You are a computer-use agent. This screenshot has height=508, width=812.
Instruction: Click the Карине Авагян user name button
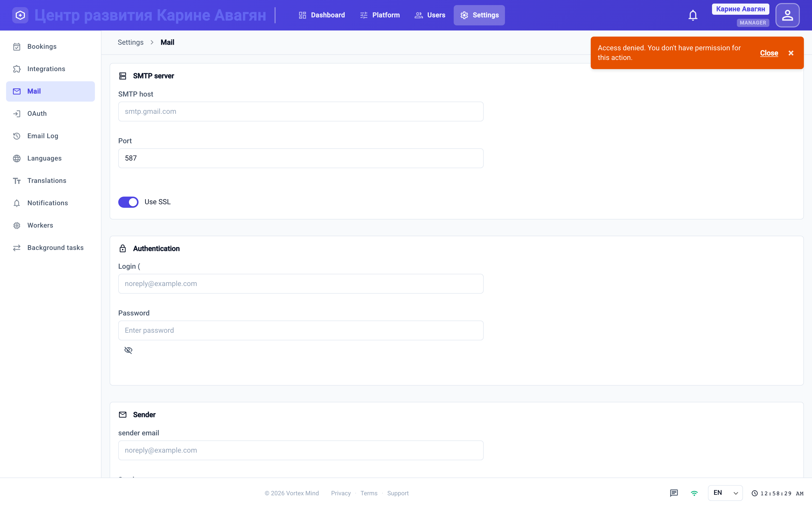click(x=740, y=9)
